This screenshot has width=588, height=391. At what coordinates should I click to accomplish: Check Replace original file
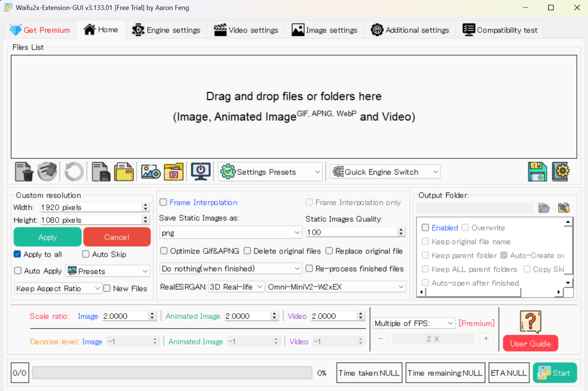329,250
